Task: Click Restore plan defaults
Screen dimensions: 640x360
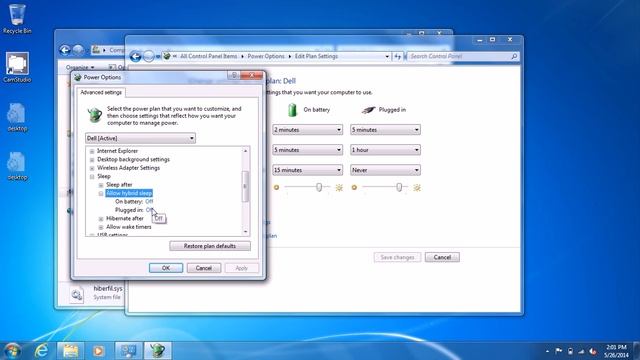Action: (210, 246)
